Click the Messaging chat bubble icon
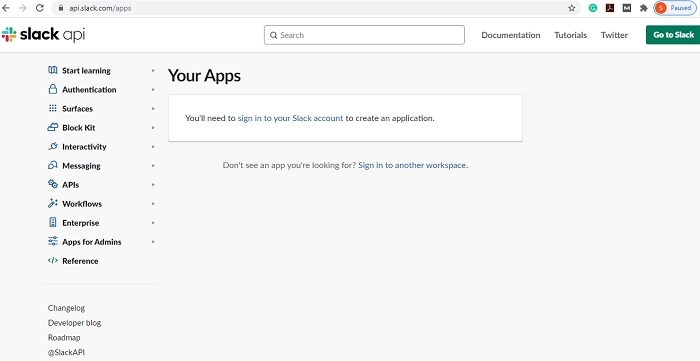 coord(53,165)
